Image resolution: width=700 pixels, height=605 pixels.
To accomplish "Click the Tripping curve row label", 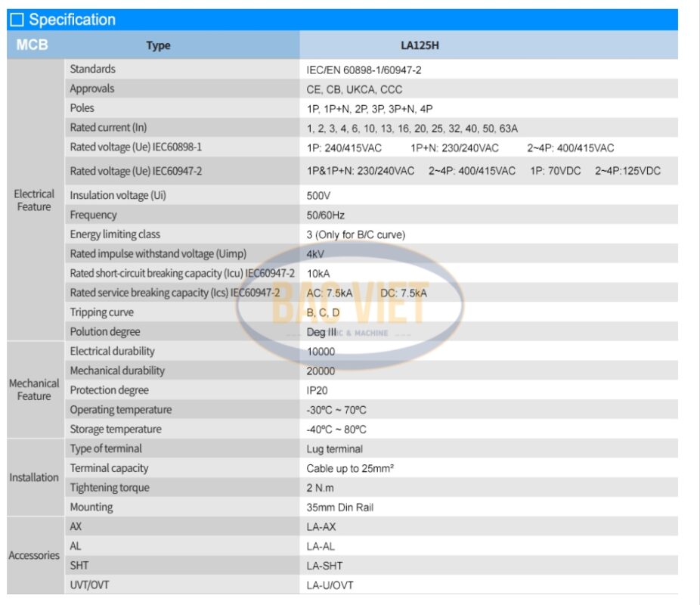I will coord(101,312).
